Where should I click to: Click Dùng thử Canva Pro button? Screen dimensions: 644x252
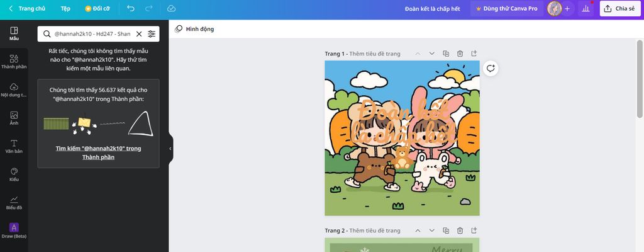[x=507, y=8]
